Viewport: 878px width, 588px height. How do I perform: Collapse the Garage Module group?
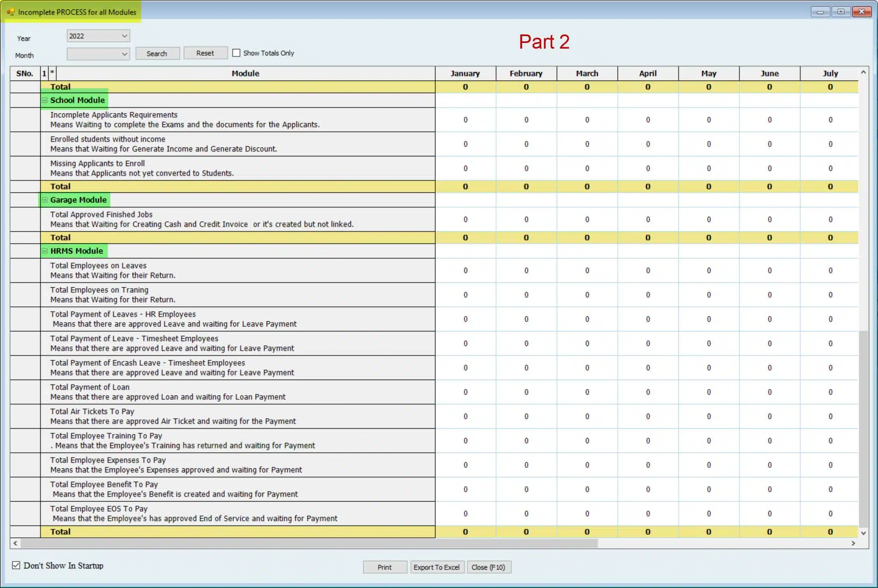coord(45,200)
